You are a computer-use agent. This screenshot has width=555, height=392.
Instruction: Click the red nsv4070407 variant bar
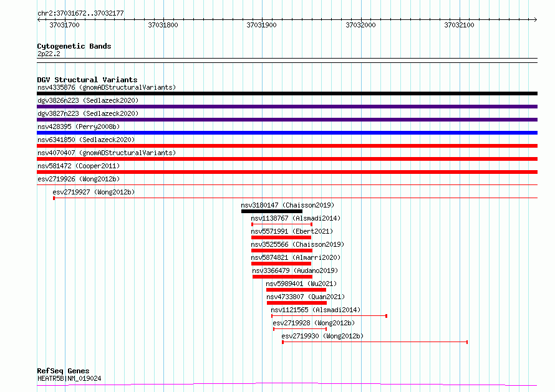tap(287, 159)
